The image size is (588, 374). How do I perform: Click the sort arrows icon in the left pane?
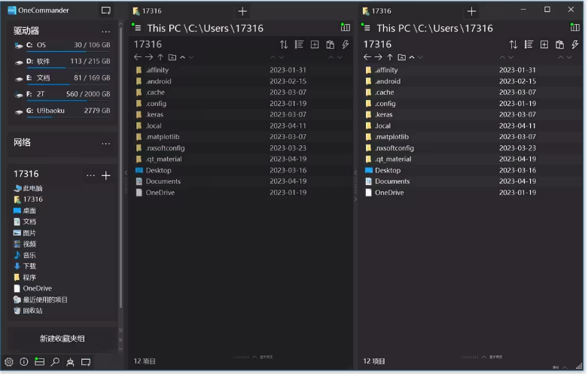[284, 44]
